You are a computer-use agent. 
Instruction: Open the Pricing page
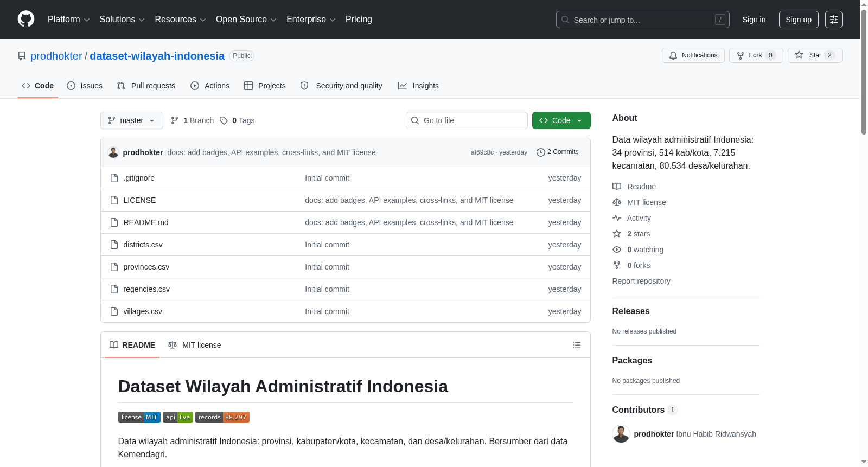[x=359, y=20]
